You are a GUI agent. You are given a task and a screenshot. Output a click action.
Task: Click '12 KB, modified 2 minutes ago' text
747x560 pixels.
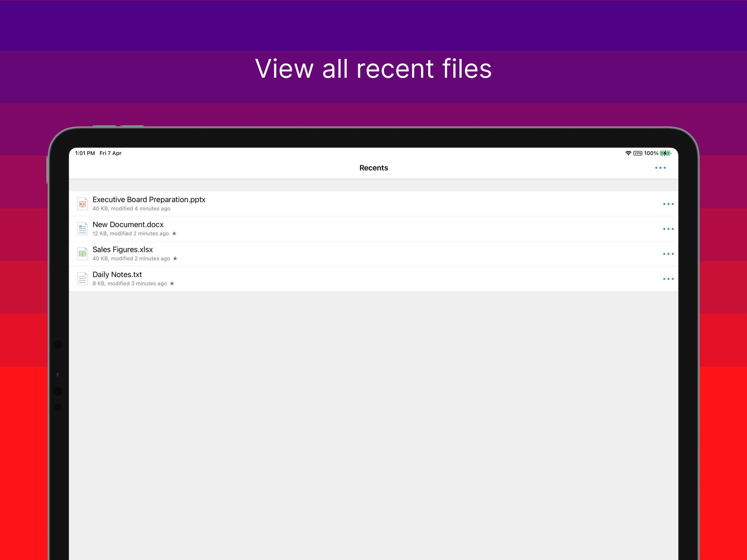[131, 234]
